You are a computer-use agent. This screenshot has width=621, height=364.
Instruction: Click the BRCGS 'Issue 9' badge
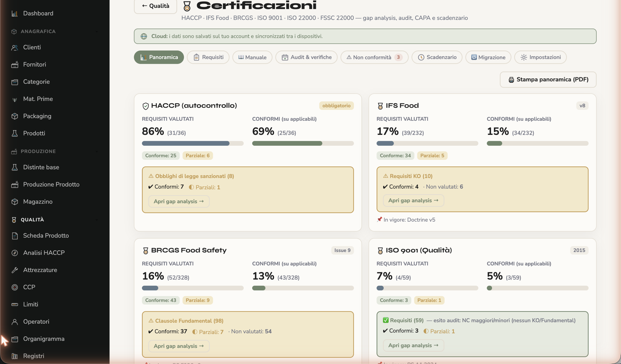(x=342, y=250)
